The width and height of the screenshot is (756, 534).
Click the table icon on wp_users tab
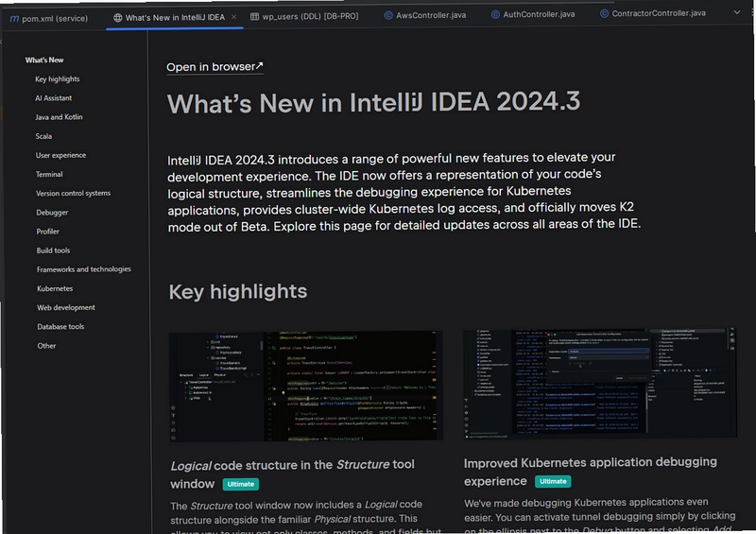254,16
